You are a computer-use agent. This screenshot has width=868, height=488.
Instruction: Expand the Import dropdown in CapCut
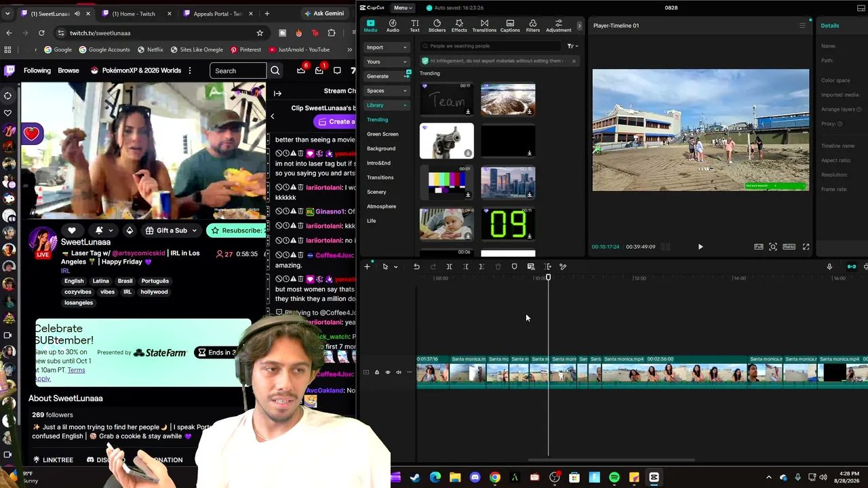[387, 47]
